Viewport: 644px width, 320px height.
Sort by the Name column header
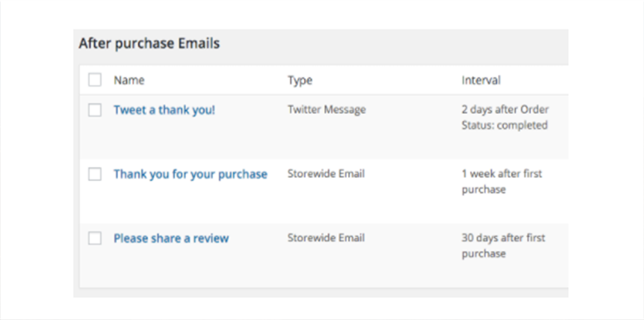pyautogui.click(x=129, y=80)
